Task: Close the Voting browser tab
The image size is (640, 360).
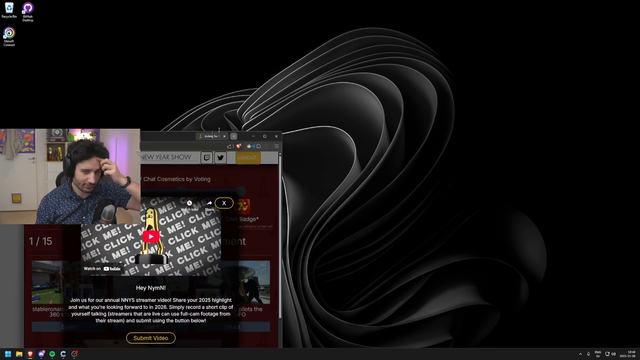Action: pyautogui.click(x=224, y=136)
